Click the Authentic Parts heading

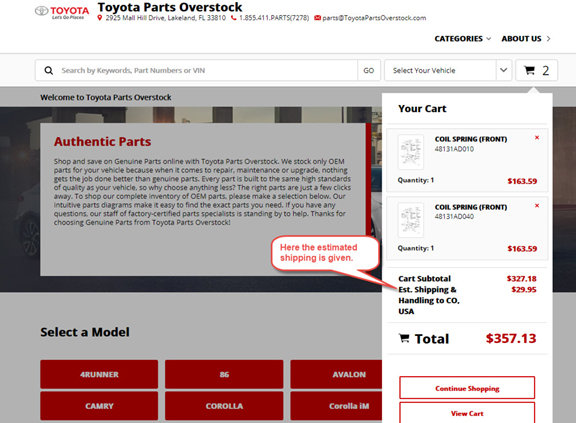[x=102, y=141]
